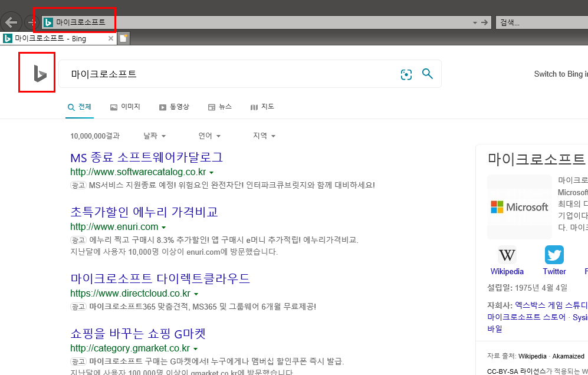The width and height of the screenshot is (588, 375).
Task: Open a new tab with the blank tab button
Action: (x=123, y=38)
